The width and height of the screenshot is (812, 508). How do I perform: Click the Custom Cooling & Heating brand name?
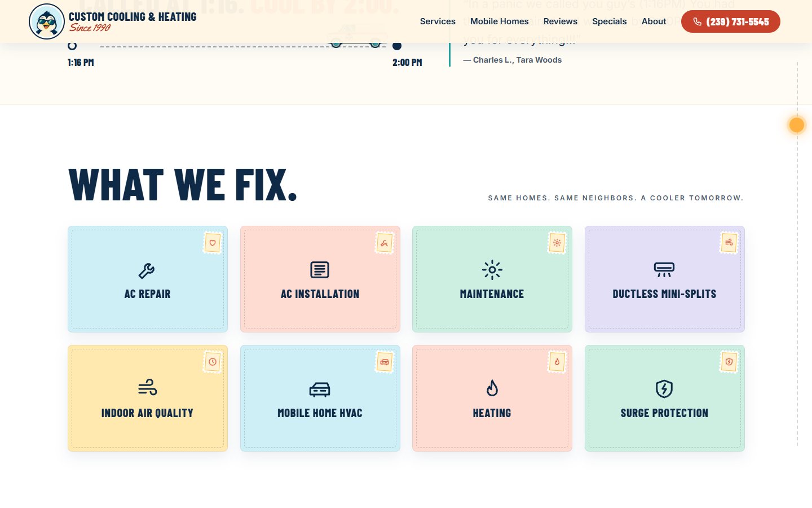click(133, 17)
